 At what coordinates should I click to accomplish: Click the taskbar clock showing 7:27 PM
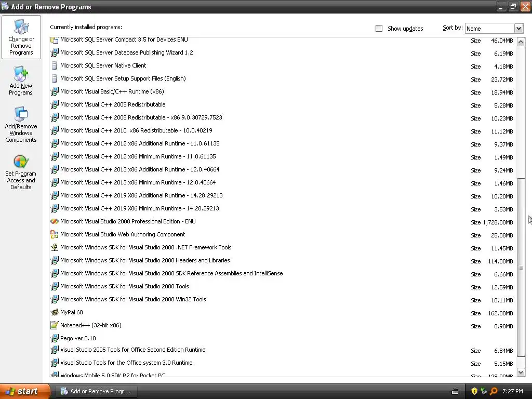tap(513, 391)
